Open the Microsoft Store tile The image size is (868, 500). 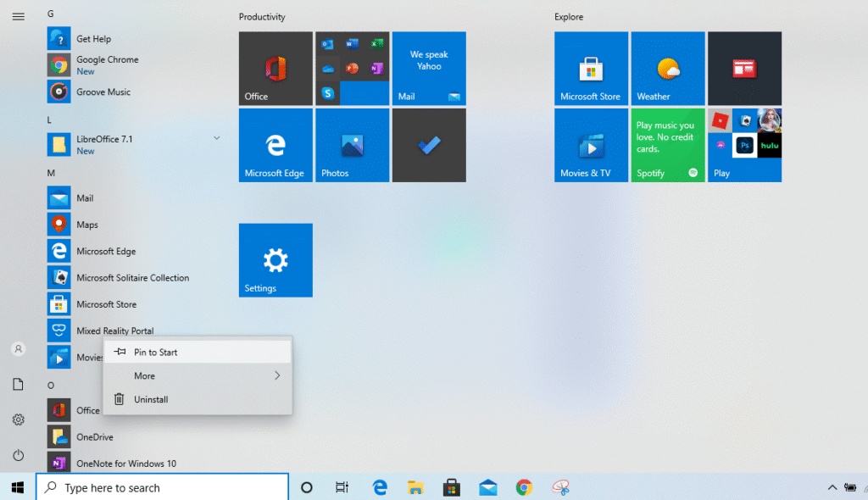[x=591, y=68]
